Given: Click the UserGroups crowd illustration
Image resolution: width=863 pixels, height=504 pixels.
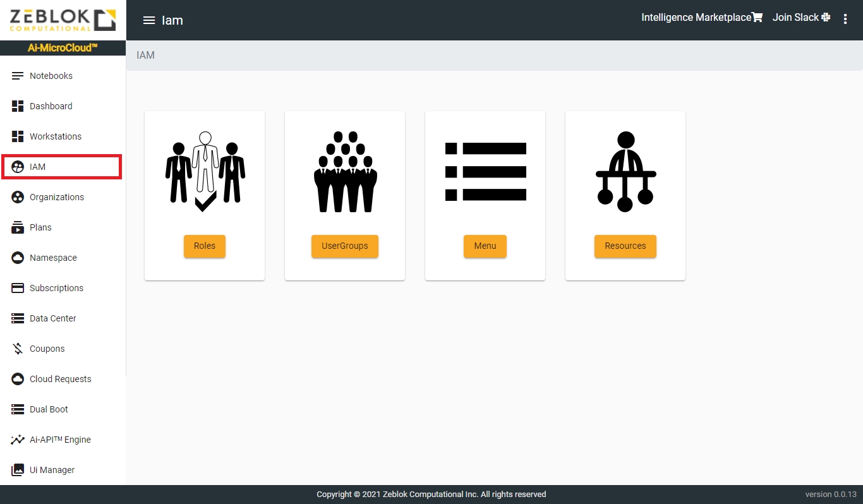Looking at the screenshot, I should 345,171.
